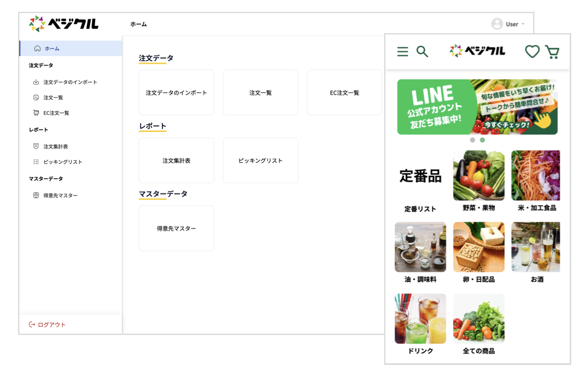Open ピッキングリスト in the sidebar
Image resolution: width=588 pixels, height=374 pixels.
(63, 162)
